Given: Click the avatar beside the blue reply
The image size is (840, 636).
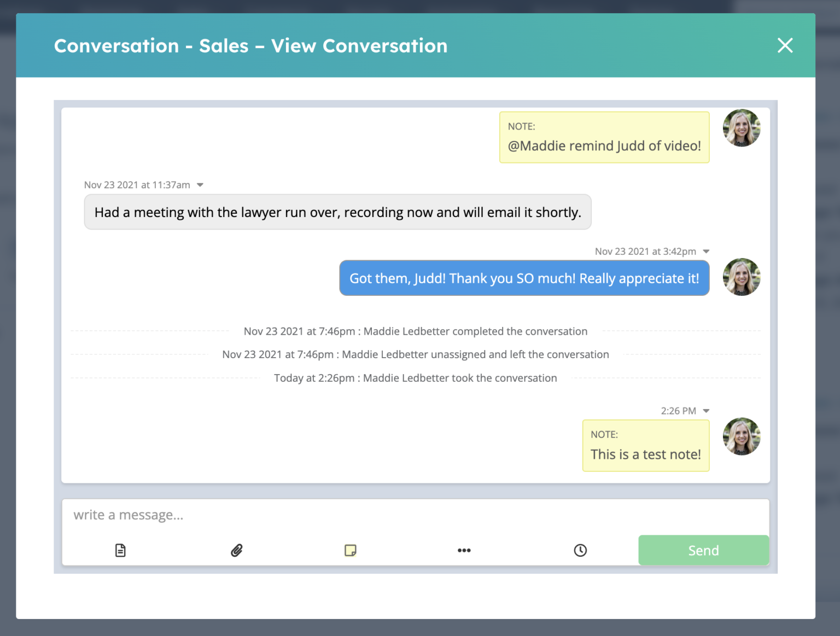Looking at the screenshot, I should [x=742, y=277].
